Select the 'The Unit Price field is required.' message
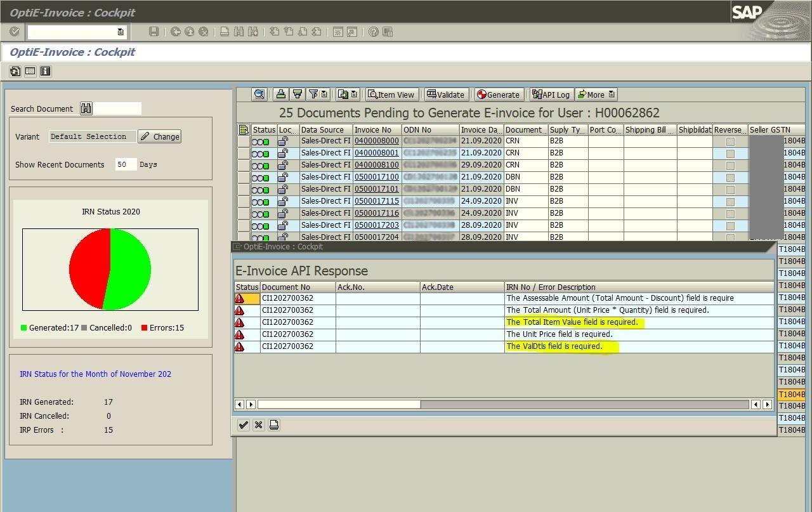The width and height of the screenshot is (812, 512). point(560,334)
